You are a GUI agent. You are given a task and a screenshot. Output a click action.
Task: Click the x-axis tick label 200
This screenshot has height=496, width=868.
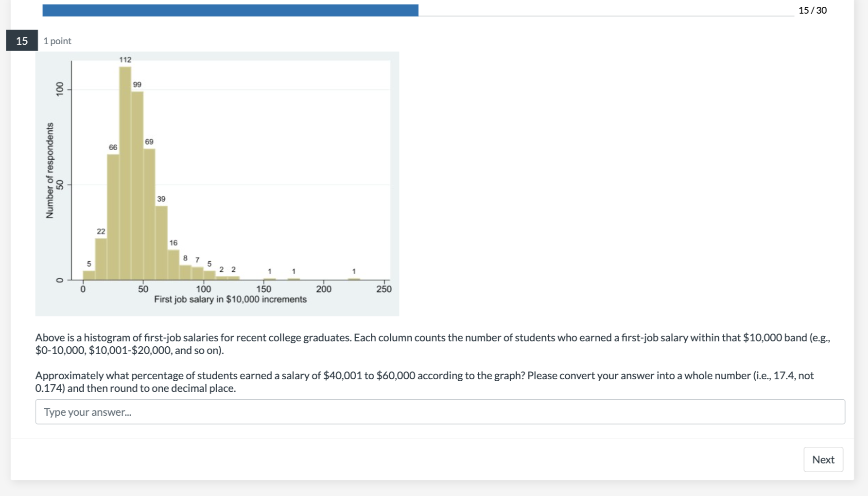click(324, 289)
